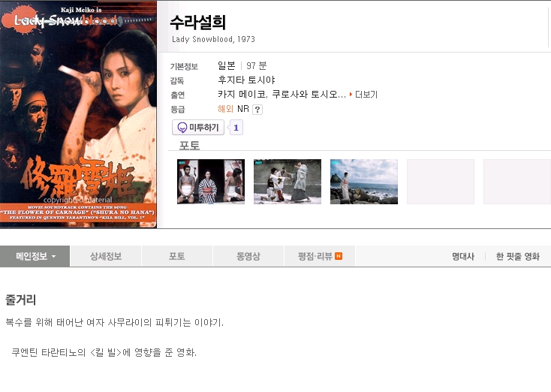The image size is (551, 392).
Task: Click the orange arrow before 더보기
Action: 351,94
